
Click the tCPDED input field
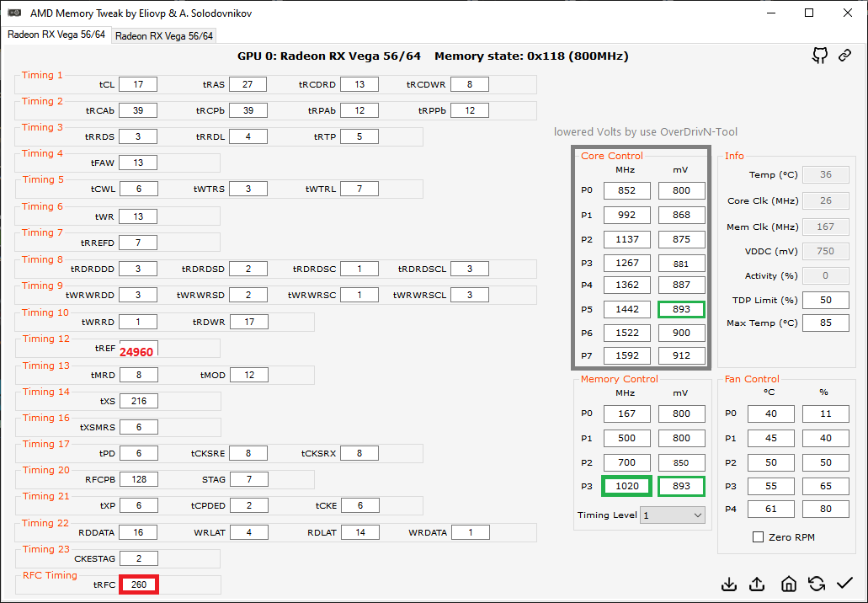click(249, 505)
